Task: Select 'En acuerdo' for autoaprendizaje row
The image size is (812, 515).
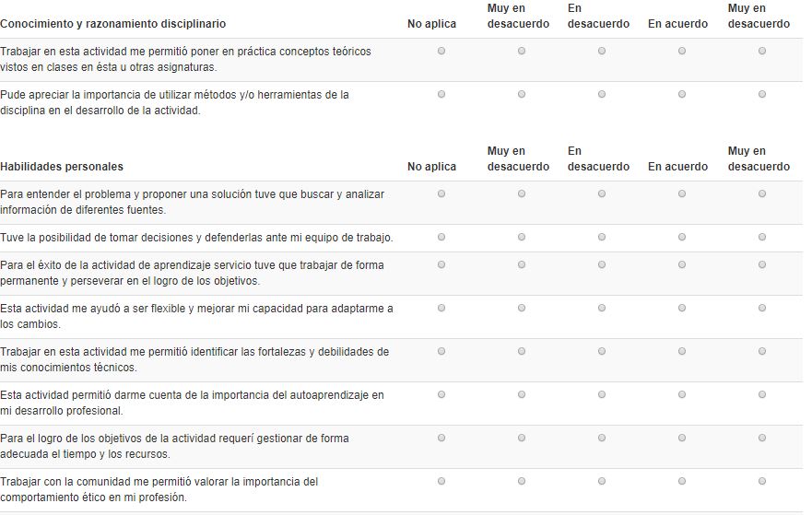Action: 682,394
